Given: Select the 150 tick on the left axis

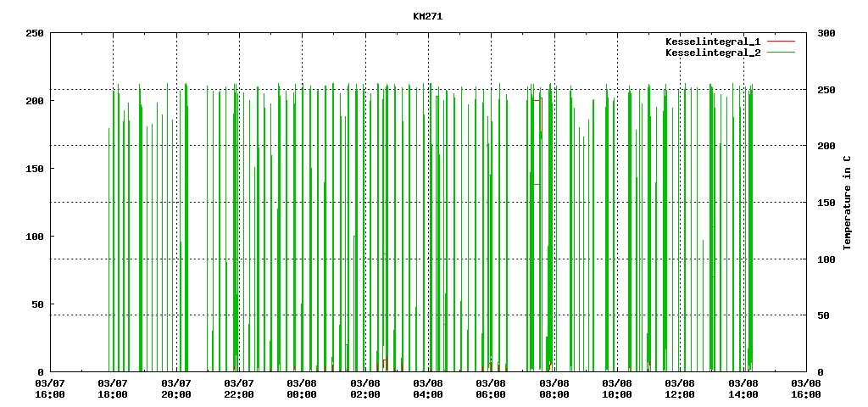Looking at the screenshot, I should tap(35, 169).
